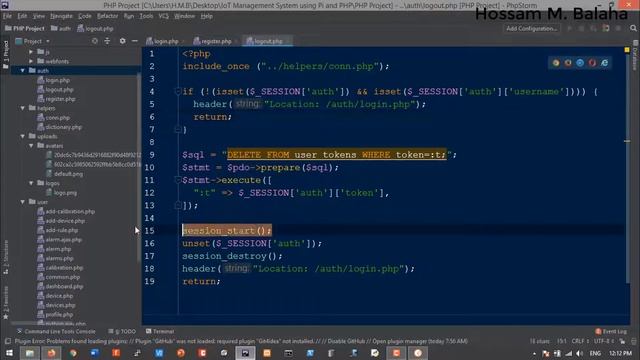Click the locate current file target icon
This screenshot has width=640, height=360.
95,41
